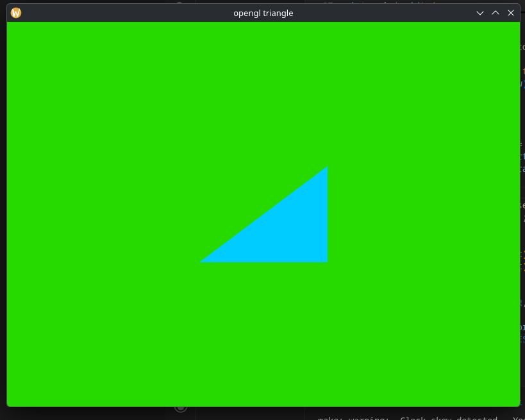Image resolution: width=525 pixels, height=420 pixels.
Task: Click the center of the cyan triangle
Action: point(285,230)
